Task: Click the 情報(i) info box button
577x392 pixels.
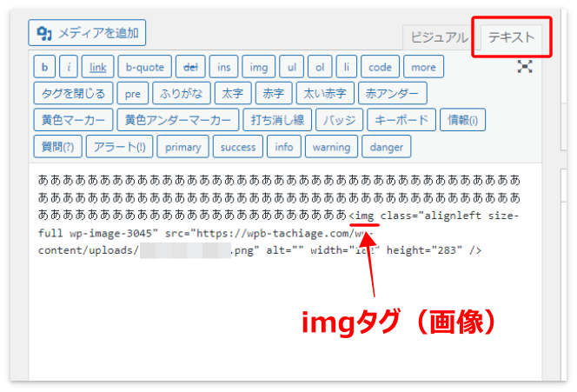Action: coord(462,120)
